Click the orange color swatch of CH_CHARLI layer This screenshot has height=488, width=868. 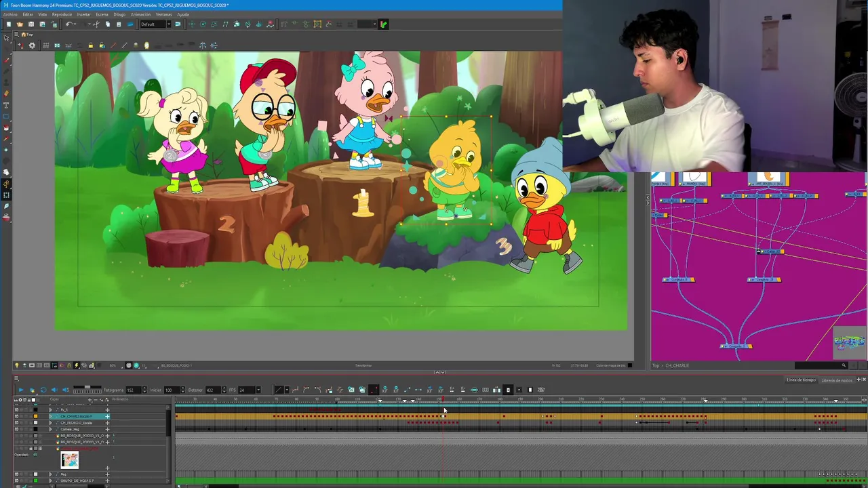[35, 416]
